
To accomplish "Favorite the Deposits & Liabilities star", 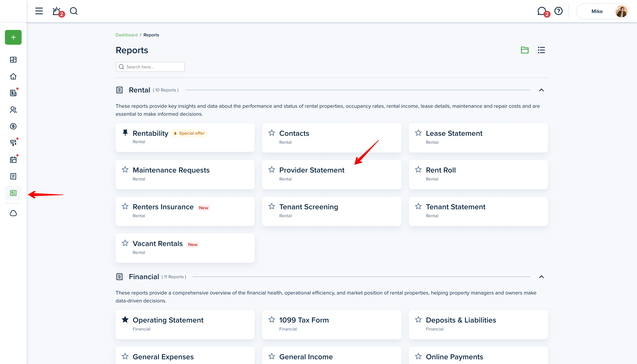I will (x=418, y=319).
